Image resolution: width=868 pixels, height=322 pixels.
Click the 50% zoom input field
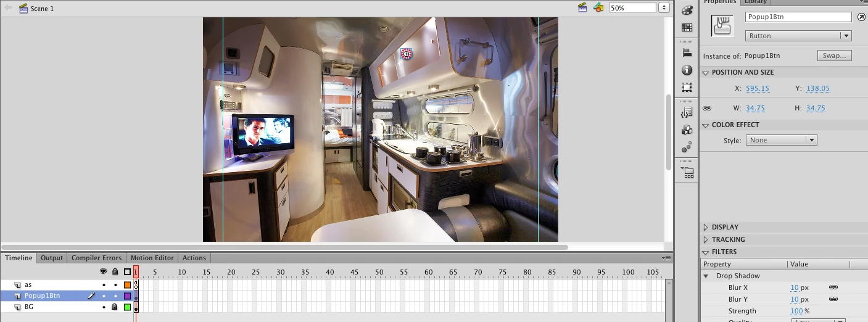click(632, 8)
